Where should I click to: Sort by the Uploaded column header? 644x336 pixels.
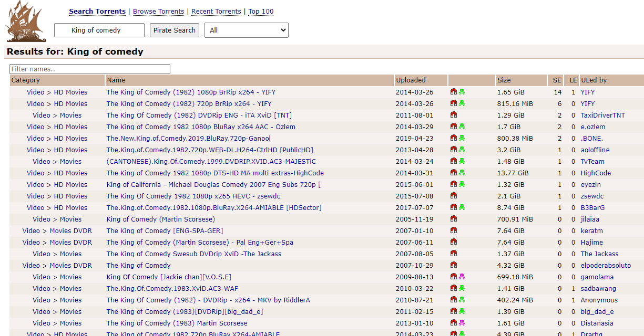[411, 80]
